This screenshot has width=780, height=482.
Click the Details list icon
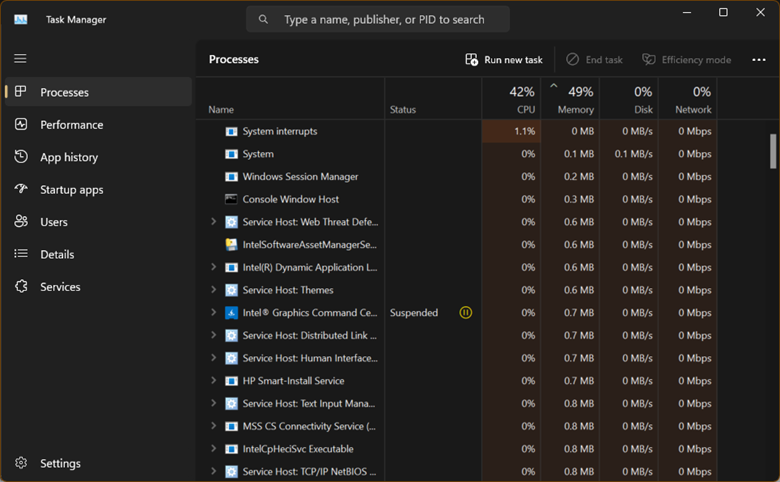pos(21,254)
